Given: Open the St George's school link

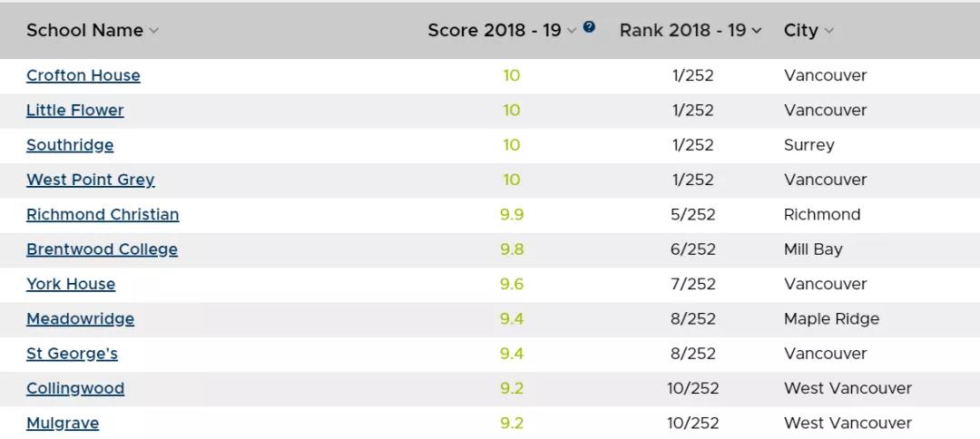Looking at the screenshot, I should 72,354.
